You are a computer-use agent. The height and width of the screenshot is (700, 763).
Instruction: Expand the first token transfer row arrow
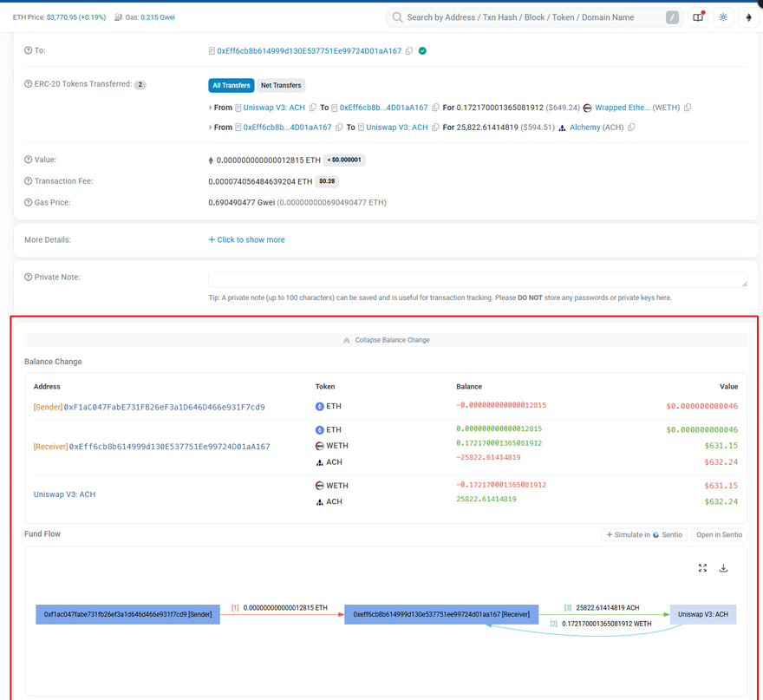[210, 108]
